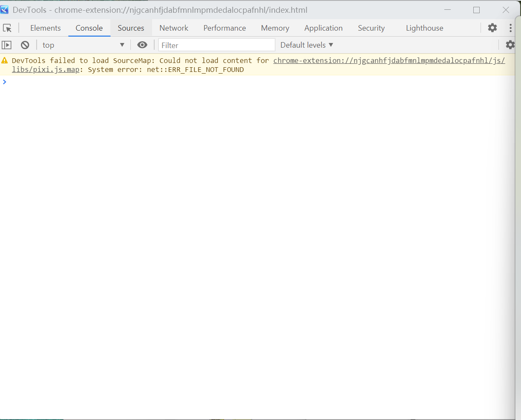Expand the top JavaScript context dropdown

[83, 45]
